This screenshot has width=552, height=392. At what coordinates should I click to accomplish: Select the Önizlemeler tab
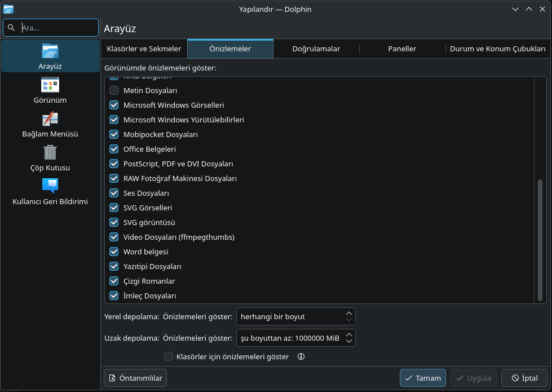(230, 49)
